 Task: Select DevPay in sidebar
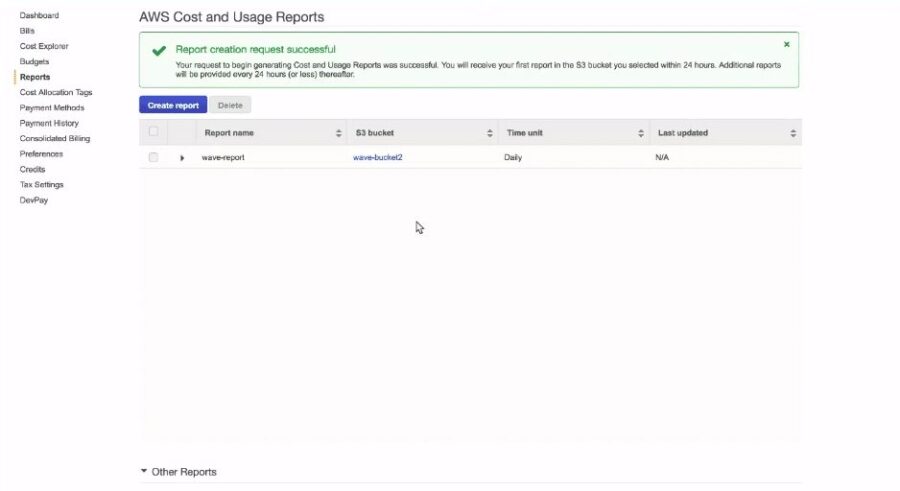click(x=34, y=200)
